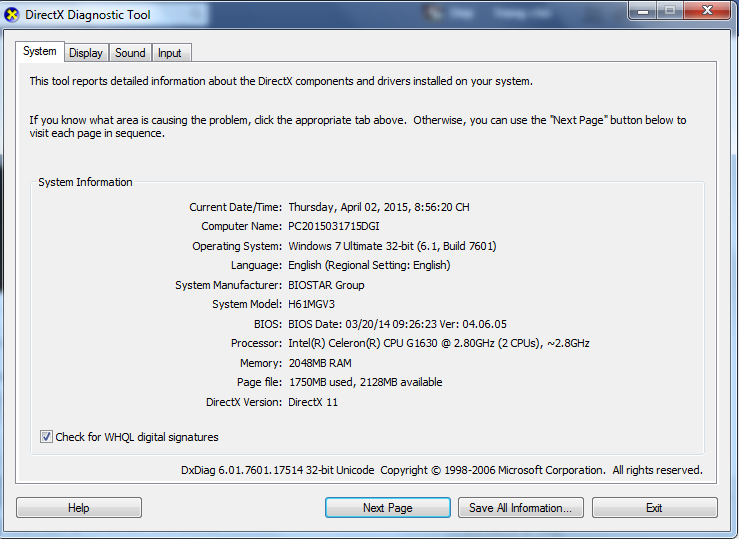Click Save All Information button
Screen dimensions: 739x539
pyautogui.click(x=520, y=508)
